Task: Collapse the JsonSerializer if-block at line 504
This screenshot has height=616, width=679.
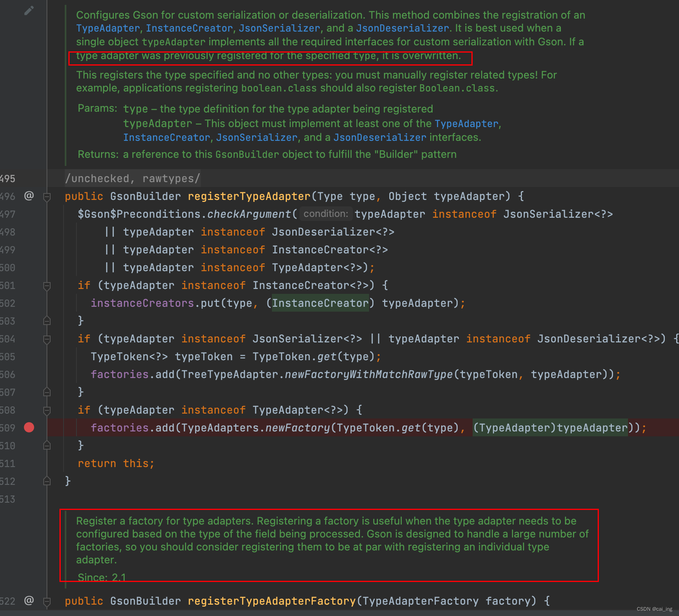Action: (x=47, y=340)
